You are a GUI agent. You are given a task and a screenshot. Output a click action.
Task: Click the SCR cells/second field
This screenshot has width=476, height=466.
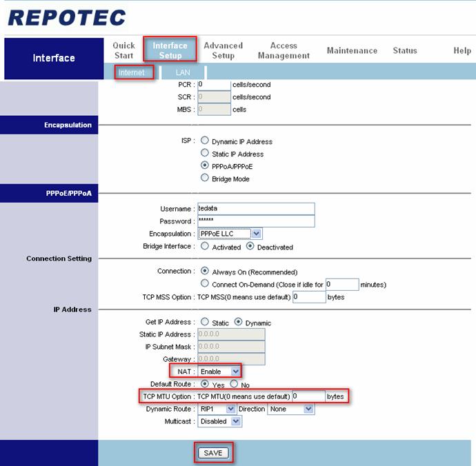[x=214, y=97]
